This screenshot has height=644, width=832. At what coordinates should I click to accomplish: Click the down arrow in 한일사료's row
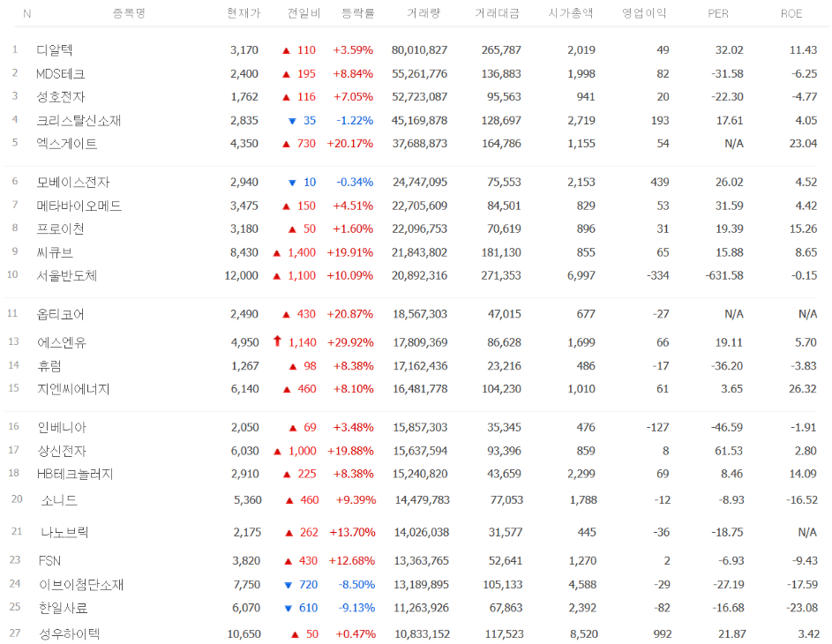pyautogui.click(x=289, y=608)
